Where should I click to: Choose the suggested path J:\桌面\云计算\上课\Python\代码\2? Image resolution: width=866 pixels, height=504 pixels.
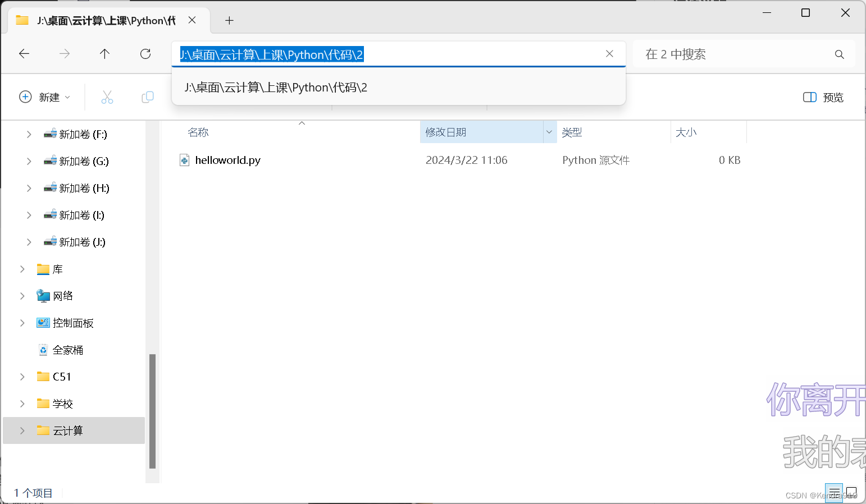click(x=399, y=88)
